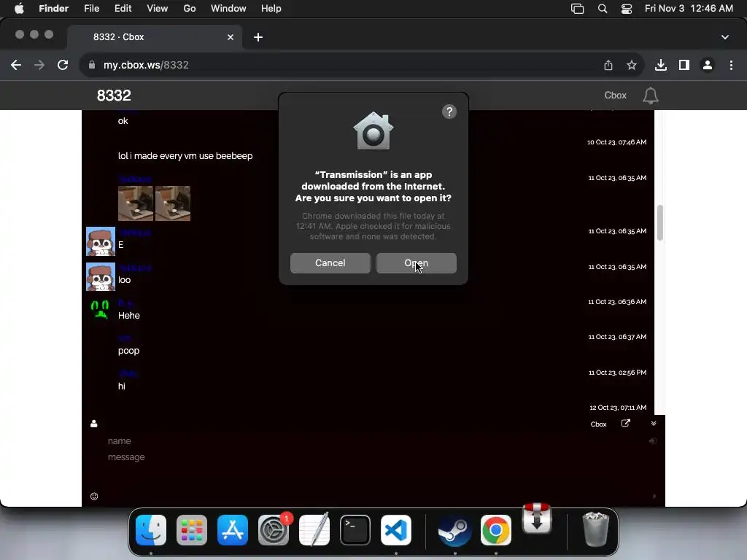Open the emoji picker smiley

(x=94, y=497)
